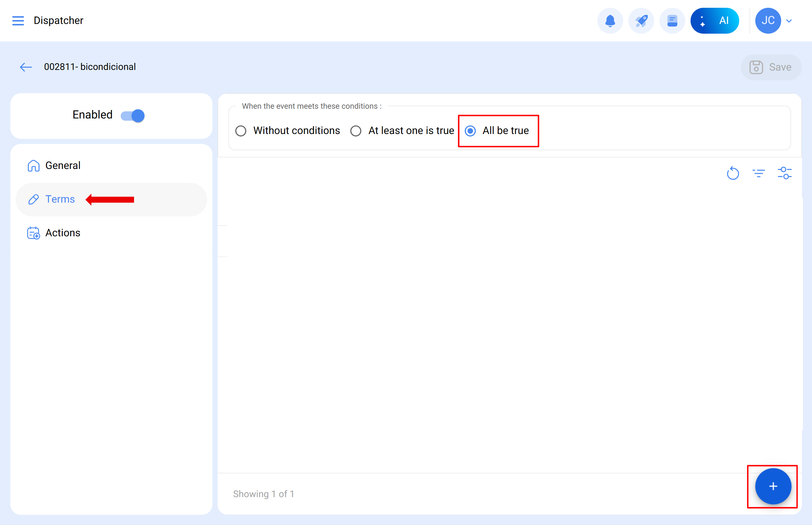Click the back arrow next to 002811-bicondicional
Screen dimensions: 812x525
click(26, 67)
